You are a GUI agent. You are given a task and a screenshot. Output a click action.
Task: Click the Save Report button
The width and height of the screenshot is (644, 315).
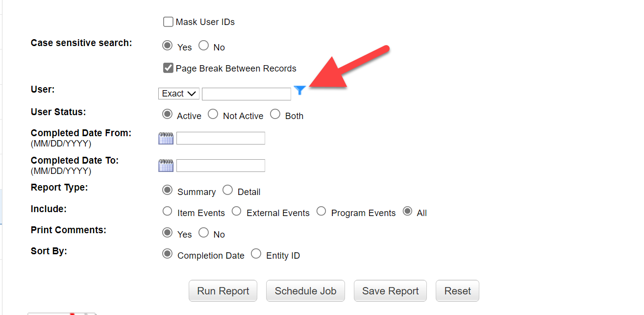click(390, 291)
